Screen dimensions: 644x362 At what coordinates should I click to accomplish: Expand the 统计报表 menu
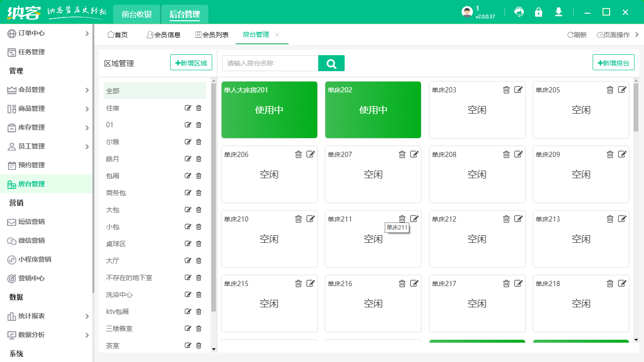coord(87,316)
